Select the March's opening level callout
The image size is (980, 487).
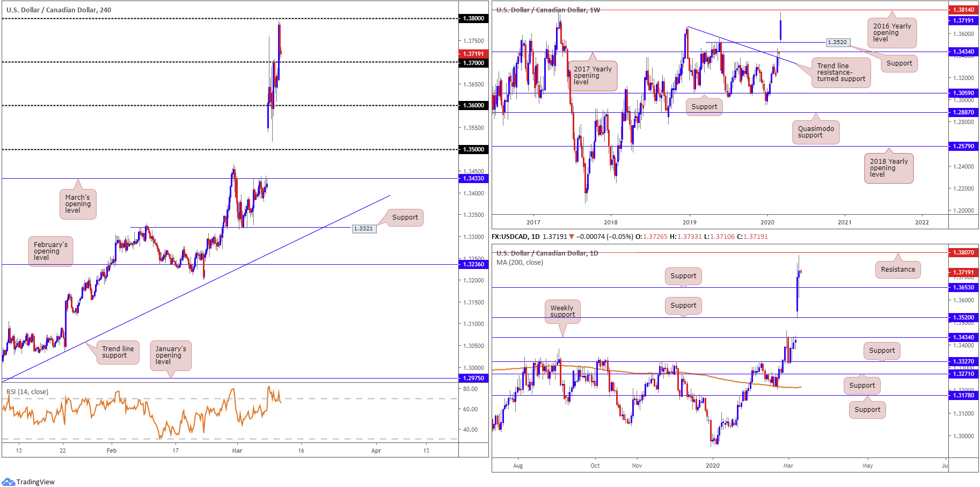click(78, 204)
